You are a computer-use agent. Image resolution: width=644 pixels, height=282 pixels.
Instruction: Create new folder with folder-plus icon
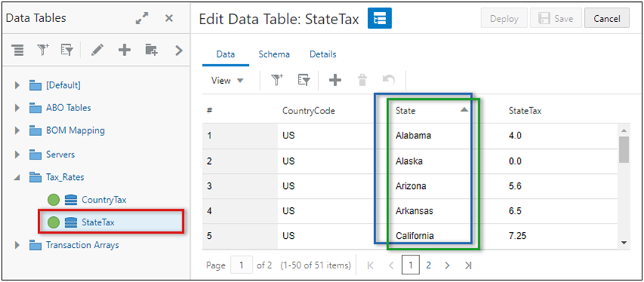tap(151, 50)
